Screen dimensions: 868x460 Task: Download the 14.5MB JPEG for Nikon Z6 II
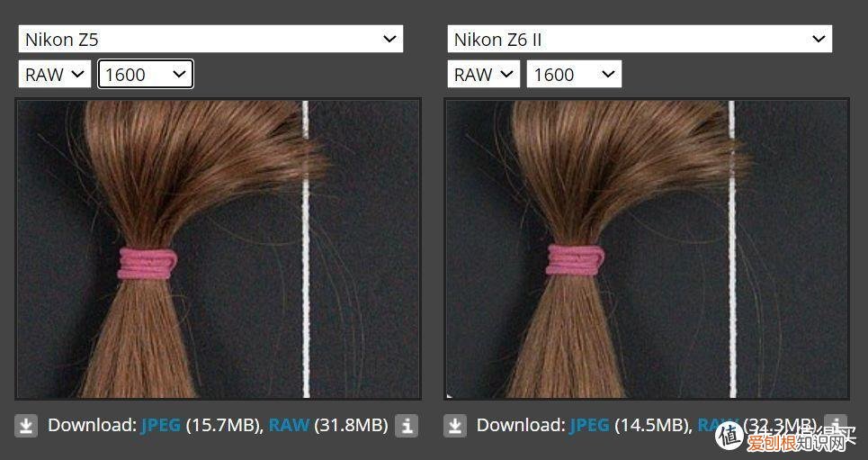590,425
